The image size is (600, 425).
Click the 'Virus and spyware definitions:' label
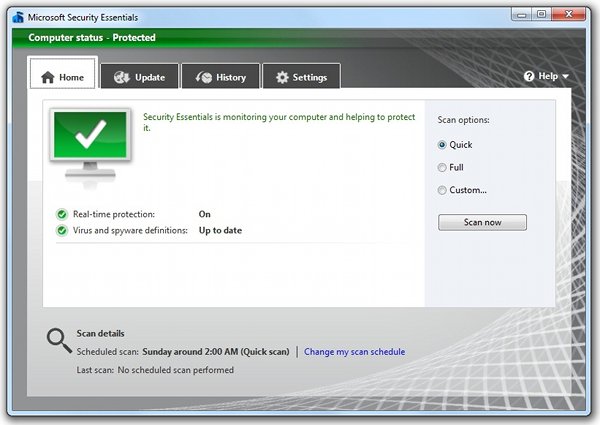(130, 231)
